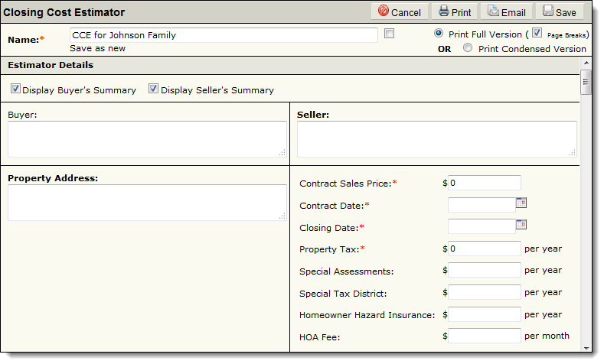Click the scrollbar up arrow
This screenshot has width=604, height=364.
[586, 63]
